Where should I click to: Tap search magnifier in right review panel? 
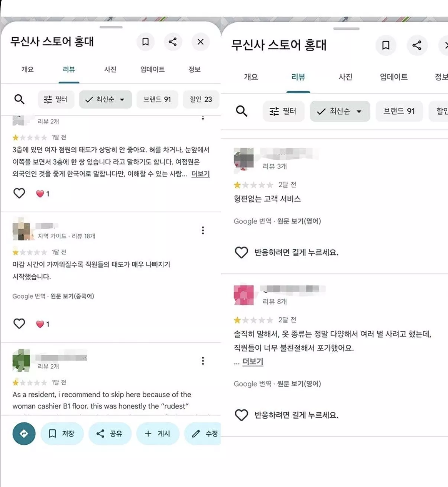pos(241,111)
